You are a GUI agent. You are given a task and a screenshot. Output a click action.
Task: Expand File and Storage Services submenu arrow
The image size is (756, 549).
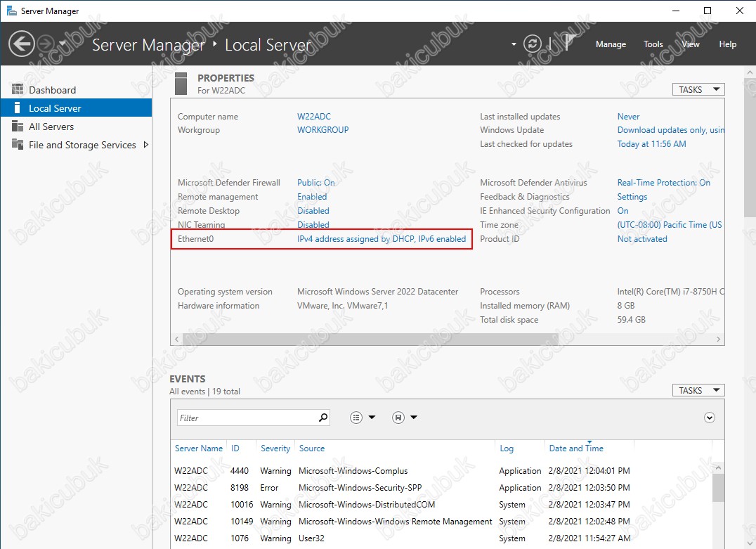[x=145, y=145]
